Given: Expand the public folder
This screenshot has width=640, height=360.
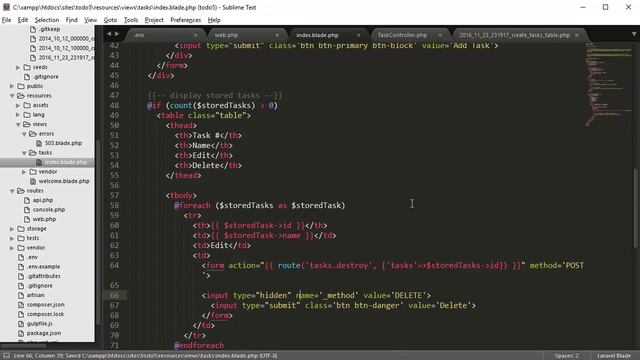Looking at the screenshot, I should click(12, 86).
